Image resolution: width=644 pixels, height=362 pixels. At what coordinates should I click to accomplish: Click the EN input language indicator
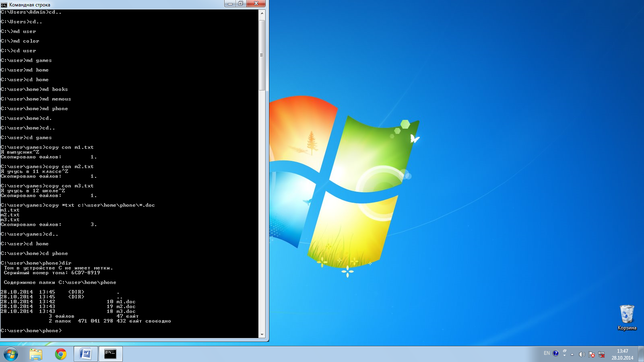547,353
